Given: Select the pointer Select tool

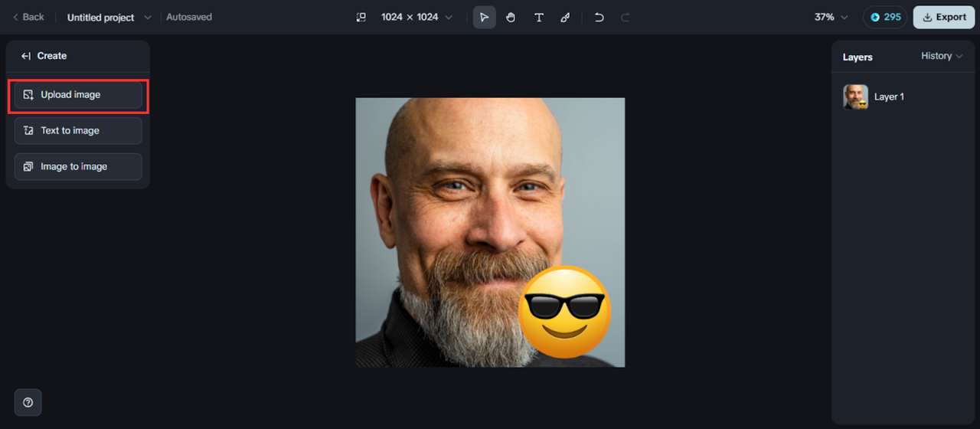Looking at the screenshot, I should [484, 17].
